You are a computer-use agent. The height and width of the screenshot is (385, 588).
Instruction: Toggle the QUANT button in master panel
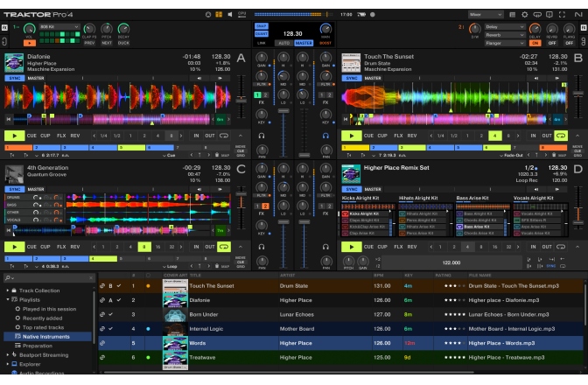point(262,34)
